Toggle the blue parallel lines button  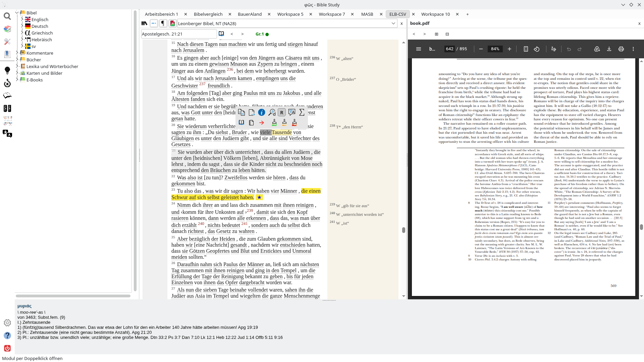(x=154, y=23)
